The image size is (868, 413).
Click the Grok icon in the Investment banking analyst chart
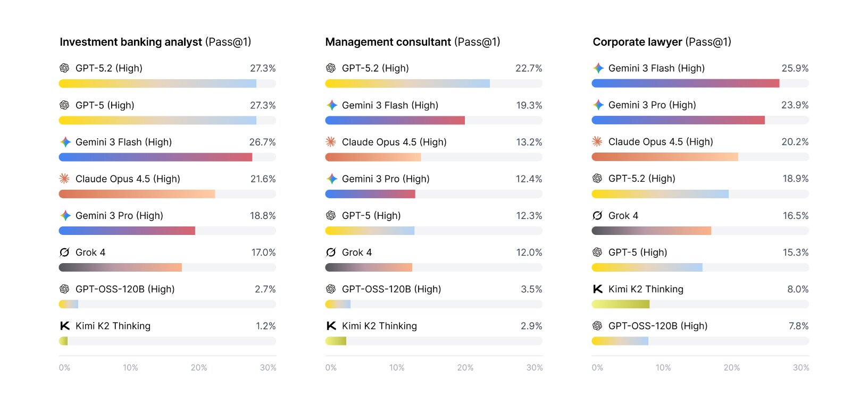[x=64, y=252]
